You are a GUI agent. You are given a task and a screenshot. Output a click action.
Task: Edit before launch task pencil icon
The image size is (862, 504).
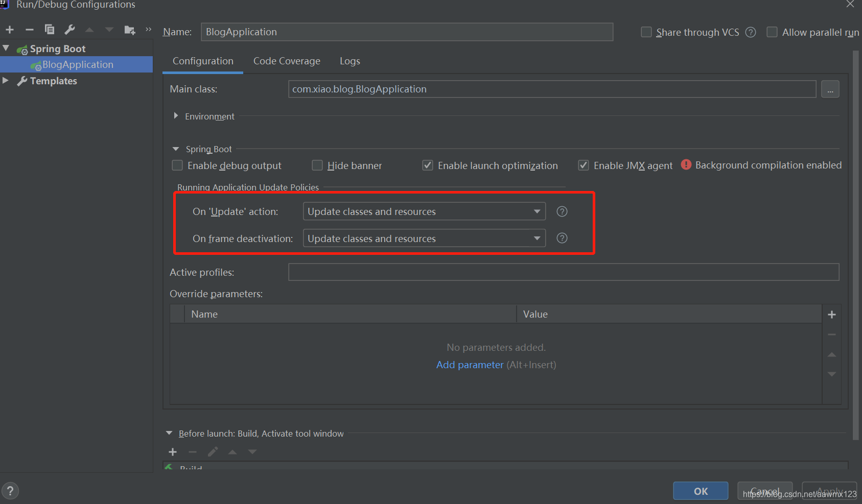213,452
